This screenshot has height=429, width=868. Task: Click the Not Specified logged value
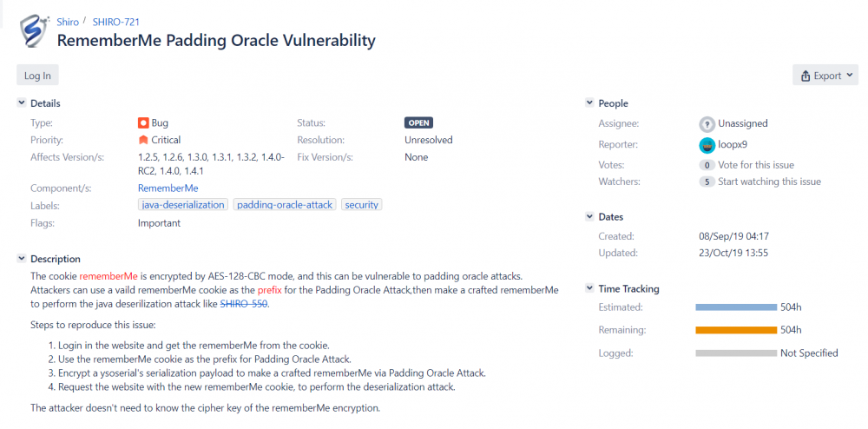(x=809, y=353)
